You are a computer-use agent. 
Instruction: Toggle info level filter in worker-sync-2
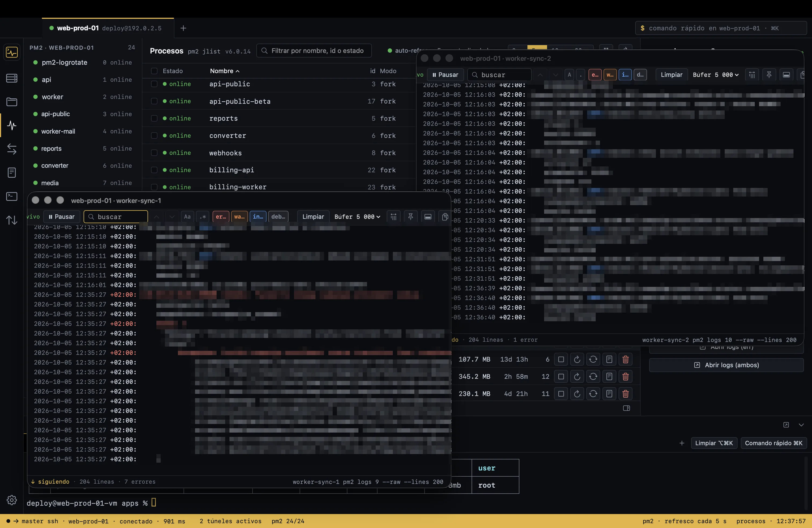[625, 75]
